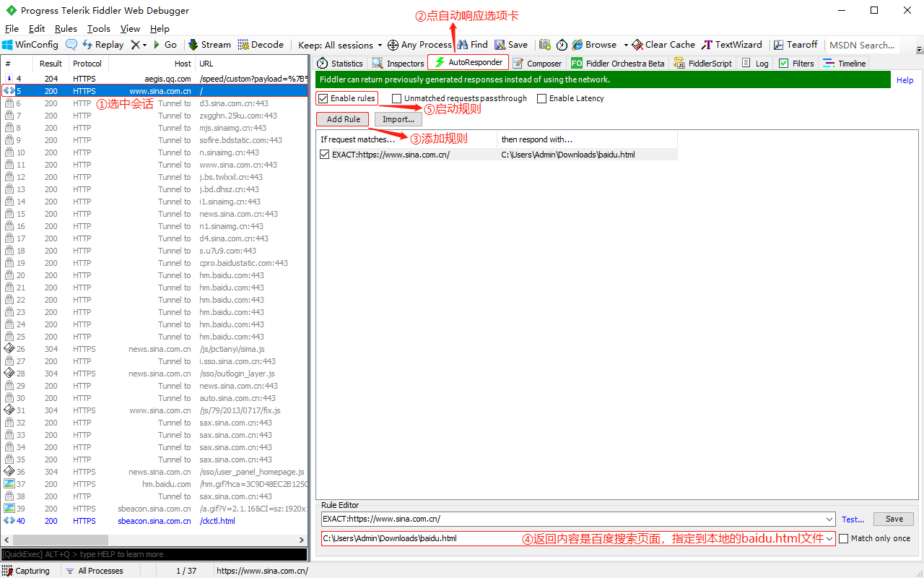This screenshot has height=578, width=924.
Task: Open the File menu
Action: pos(12,29)
